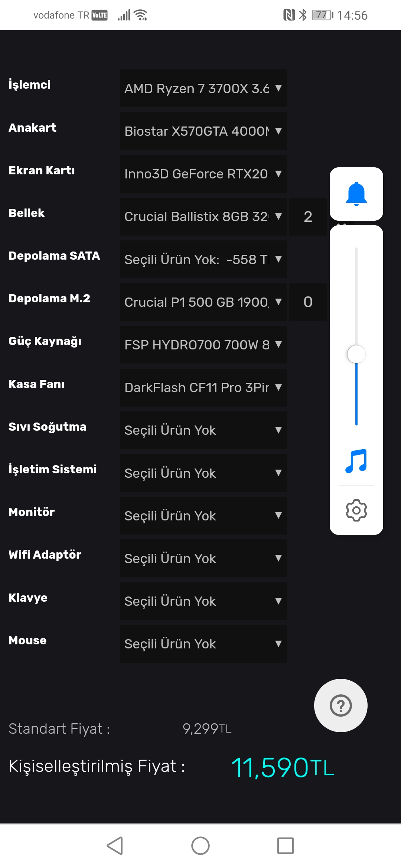Tap the media volume slider handle
This screenshot has width=401, height=868.
click(x=356, y=354)
